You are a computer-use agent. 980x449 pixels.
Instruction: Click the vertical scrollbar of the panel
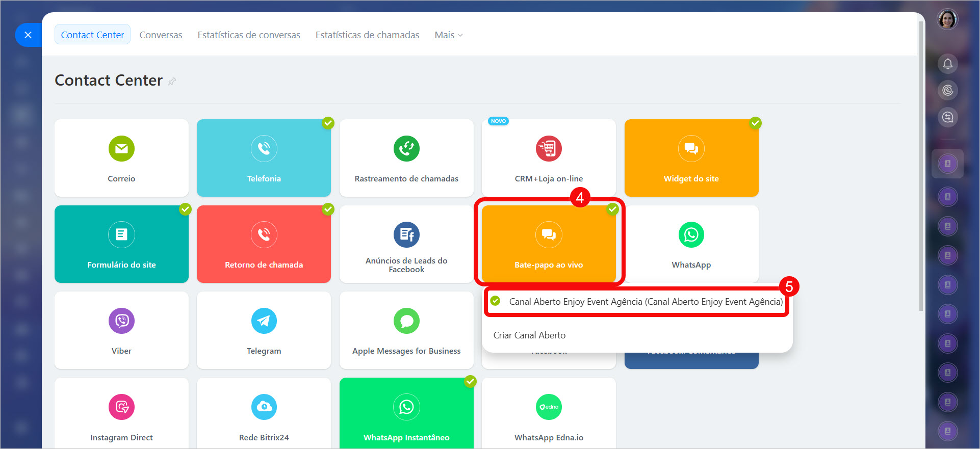920,166
